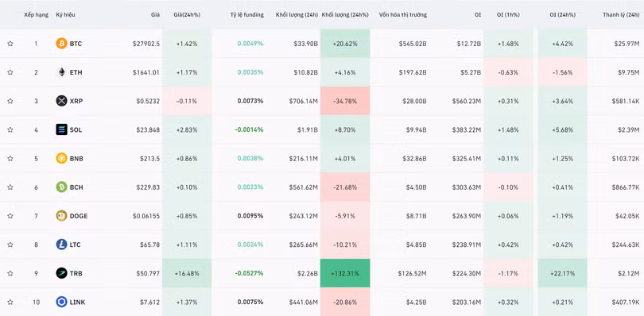This screenshot has width=644, height=316.
Task: Click ETH open interest $5.27B
Action: [x=471, y=72]
